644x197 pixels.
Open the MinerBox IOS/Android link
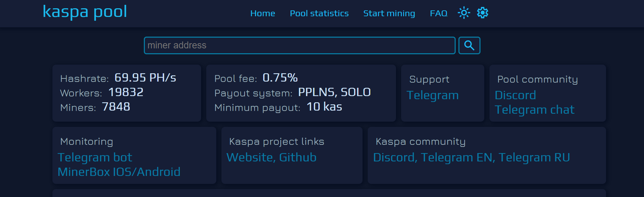click(x=119, y=172)
